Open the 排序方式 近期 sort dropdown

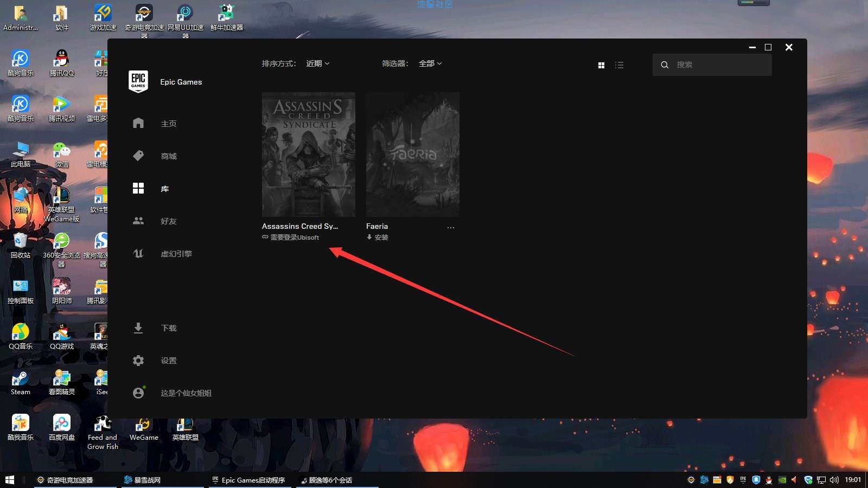tap(317, 63)
